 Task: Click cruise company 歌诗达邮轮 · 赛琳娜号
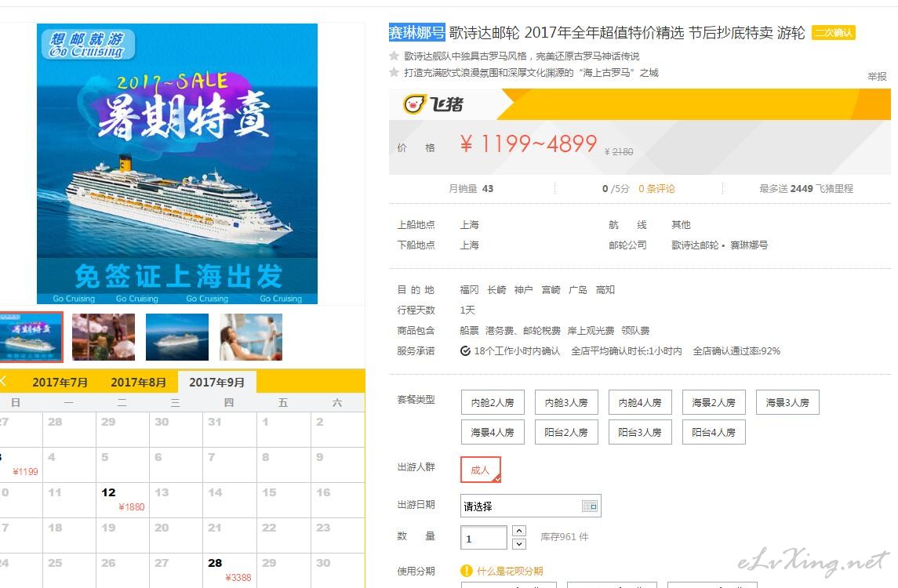click(x=719, y=245)
